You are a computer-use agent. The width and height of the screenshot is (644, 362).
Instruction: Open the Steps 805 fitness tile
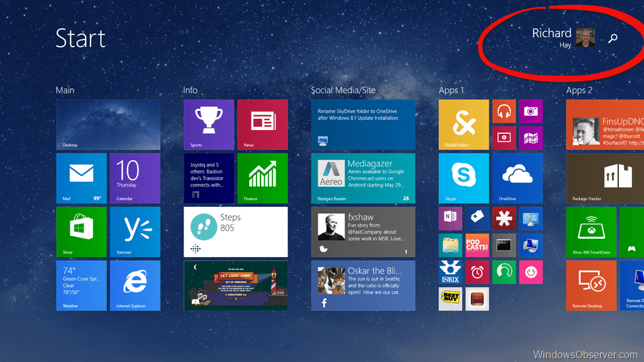[235, 232]
